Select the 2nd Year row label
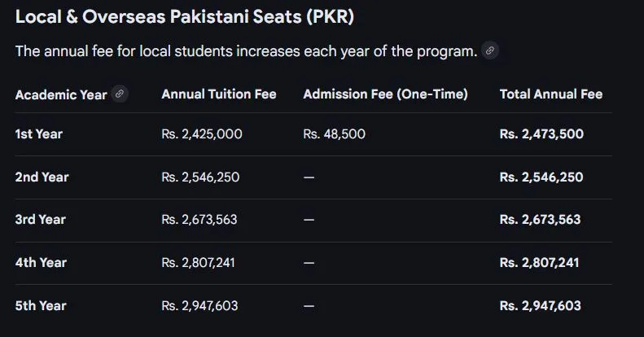This screenshot has width=644, height=337. (42, 177)
